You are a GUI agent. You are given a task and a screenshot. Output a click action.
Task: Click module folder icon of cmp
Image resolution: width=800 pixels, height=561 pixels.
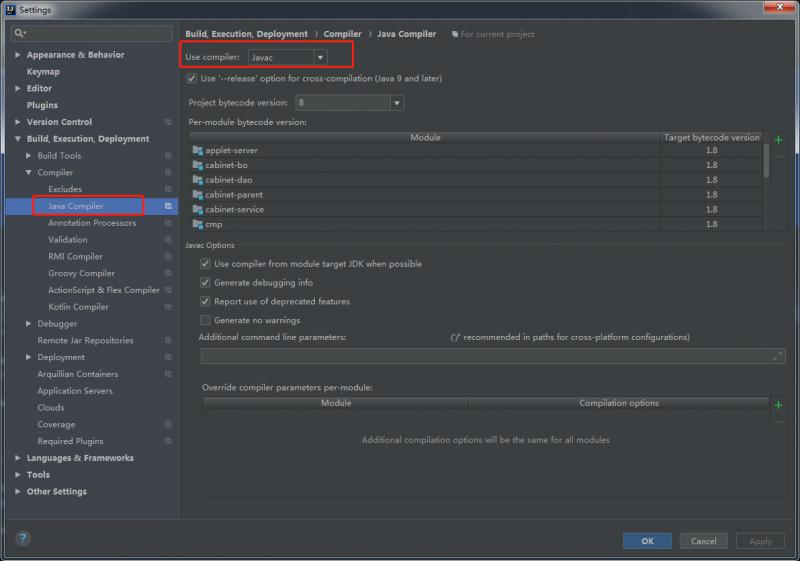[197, 224]
